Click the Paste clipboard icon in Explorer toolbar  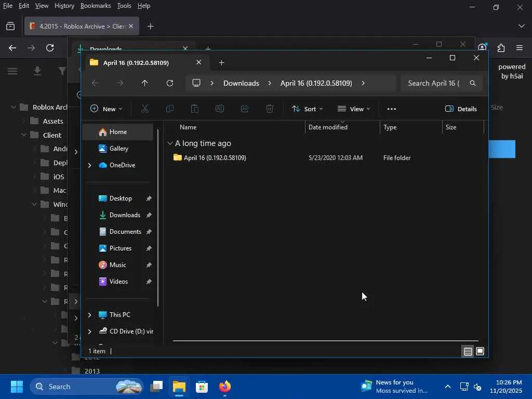(195, 109)
